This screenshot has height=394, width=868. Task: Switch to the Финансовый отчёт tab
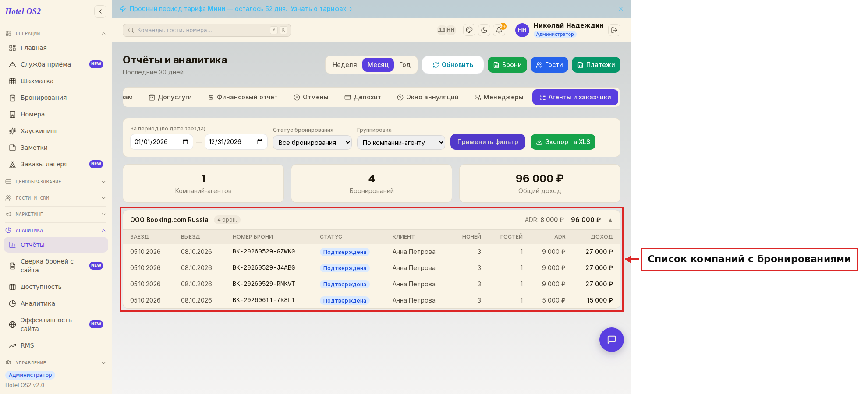(243, 97)
